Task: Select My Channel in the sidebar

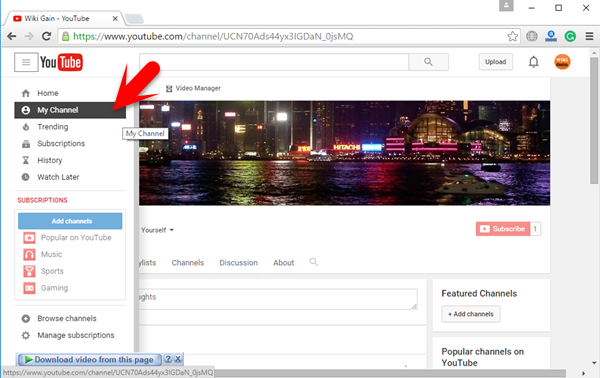Action: 70,110
